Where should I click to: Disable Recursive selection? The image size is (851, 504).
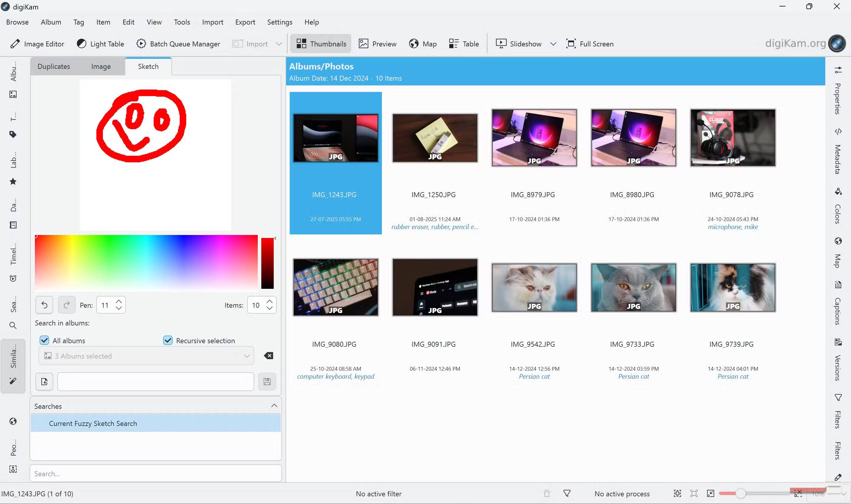click(168, 340)
